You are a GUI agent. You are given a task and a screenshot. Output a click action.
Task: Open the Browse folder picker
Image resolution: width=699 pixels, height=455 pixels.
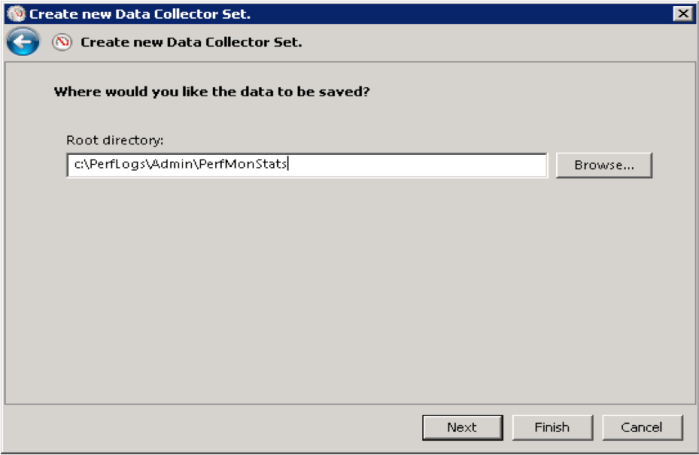(x=604, y=165)
